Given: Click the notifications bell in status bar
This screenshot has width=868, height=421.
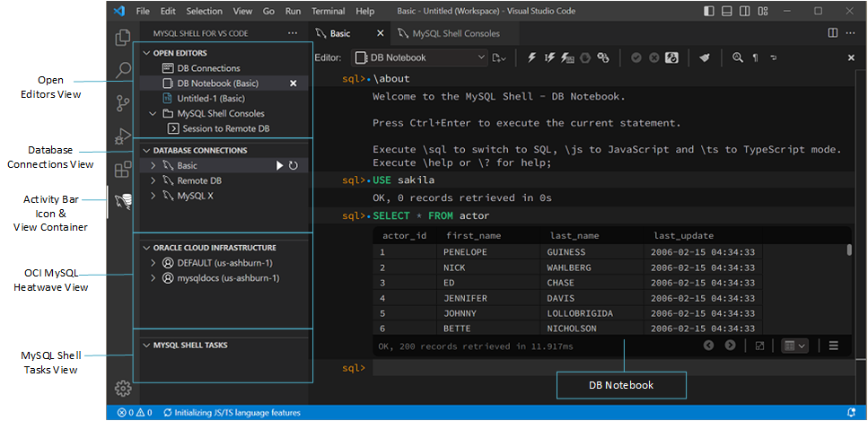Looking at the screenshot, I should pos(851,413).
